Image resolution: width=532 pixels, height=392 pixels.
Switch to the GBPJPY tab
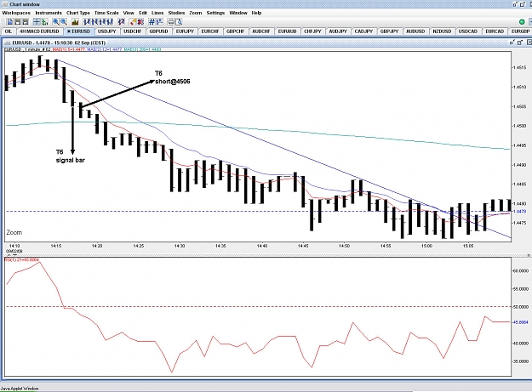(390, 31)
